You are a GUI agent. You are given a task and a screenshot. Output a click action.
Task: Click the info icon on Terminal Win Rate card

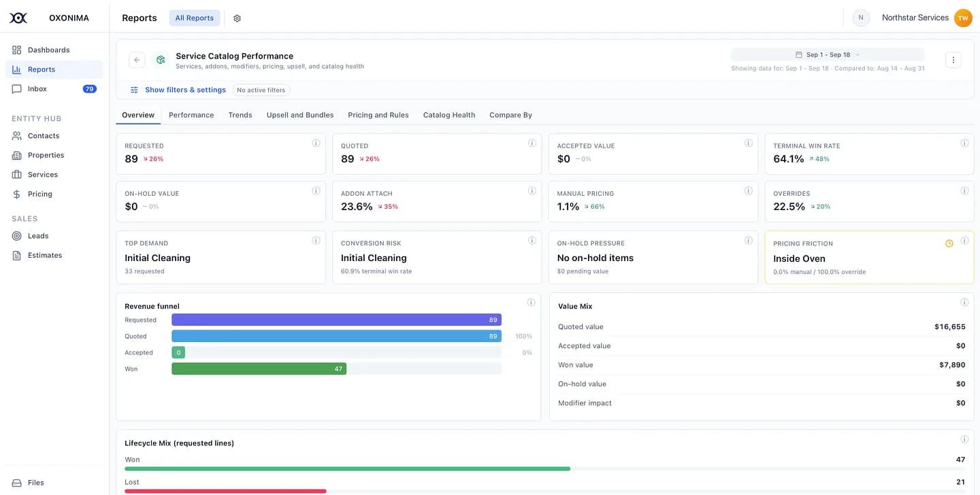[x=964, y=143]
